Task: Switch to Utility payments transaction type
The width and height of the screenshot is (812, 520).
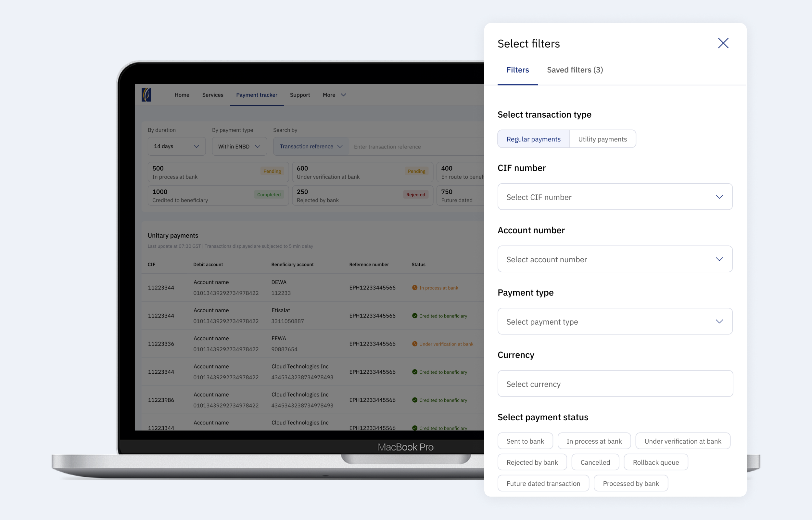Action: [x=602, y=139]
